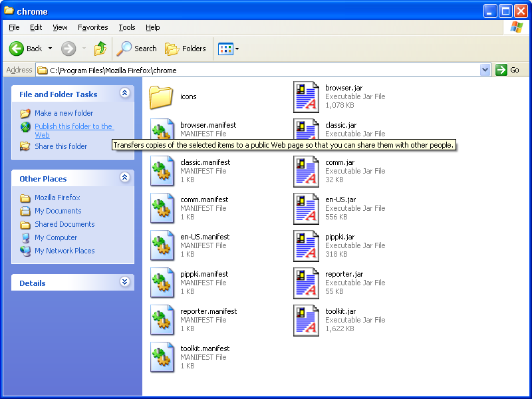Go to My Network Places link
Viewport: 532px width, 399px height.
[x=65, y=251]
